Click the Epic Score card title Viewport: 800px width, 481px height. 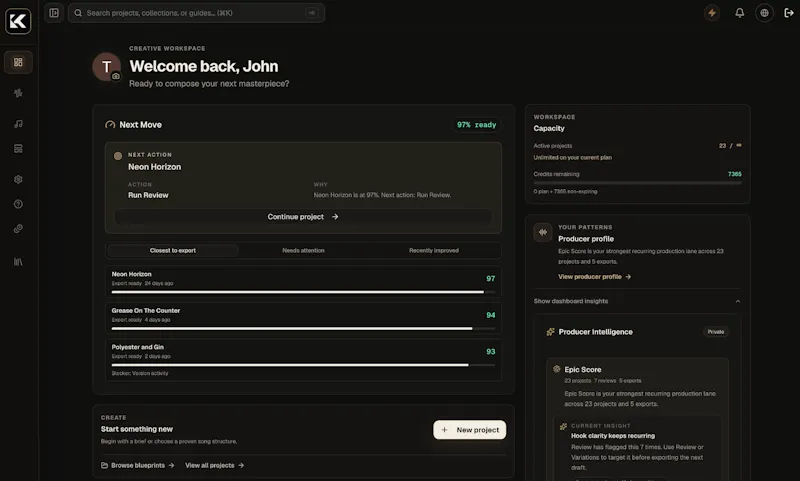[x=583, y=369]
